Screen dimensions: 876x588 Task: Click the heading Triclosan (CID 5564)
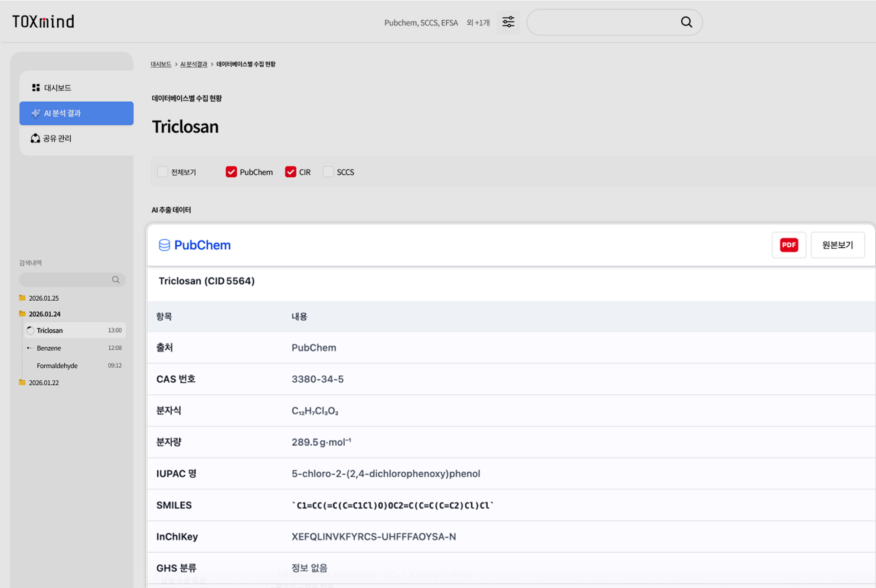(207, 281)
